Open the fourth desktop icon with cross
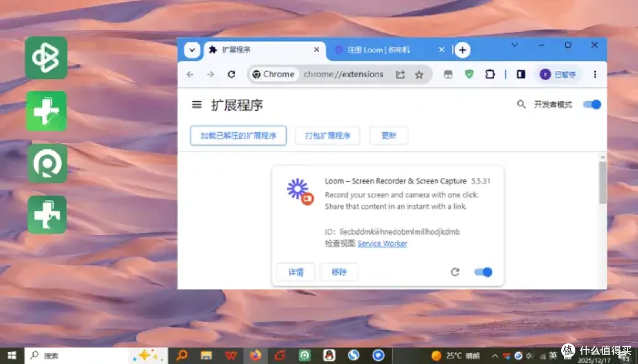 click(47, 215)
